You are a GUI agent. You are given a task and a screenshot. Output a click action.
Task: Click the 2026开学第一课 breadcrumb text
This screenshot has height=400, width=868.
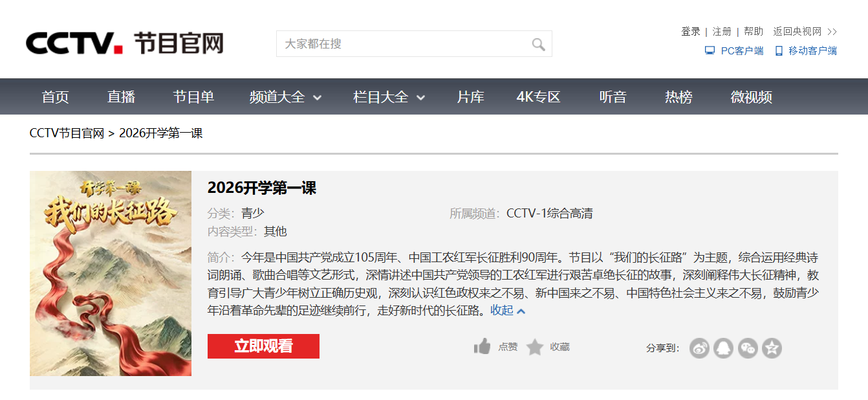coord(161,133)
